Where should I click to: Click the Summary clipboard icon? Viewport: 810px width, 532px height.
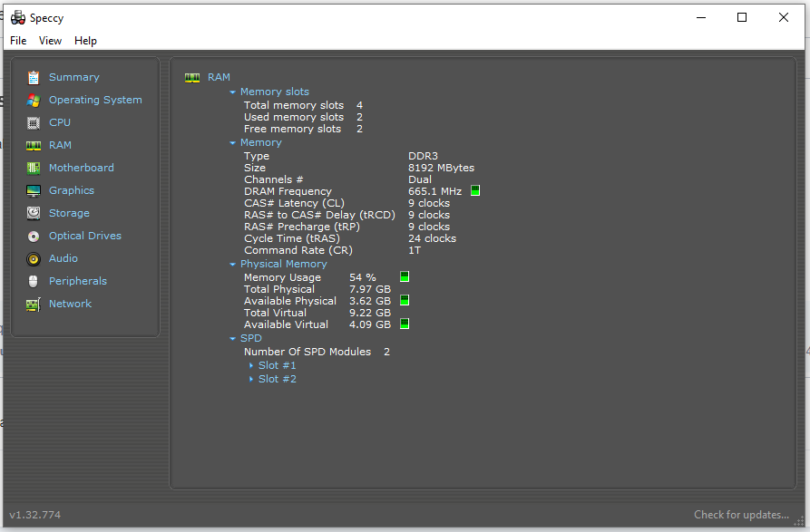[x=34, y=77]
